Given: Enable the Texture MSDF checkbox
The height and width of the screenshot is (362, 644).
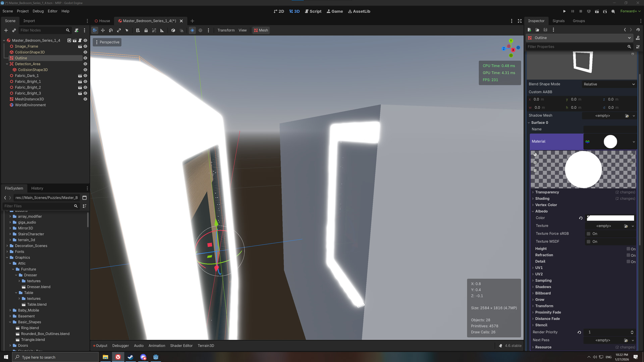Looking at the screenshot, I should pos(588,242).
